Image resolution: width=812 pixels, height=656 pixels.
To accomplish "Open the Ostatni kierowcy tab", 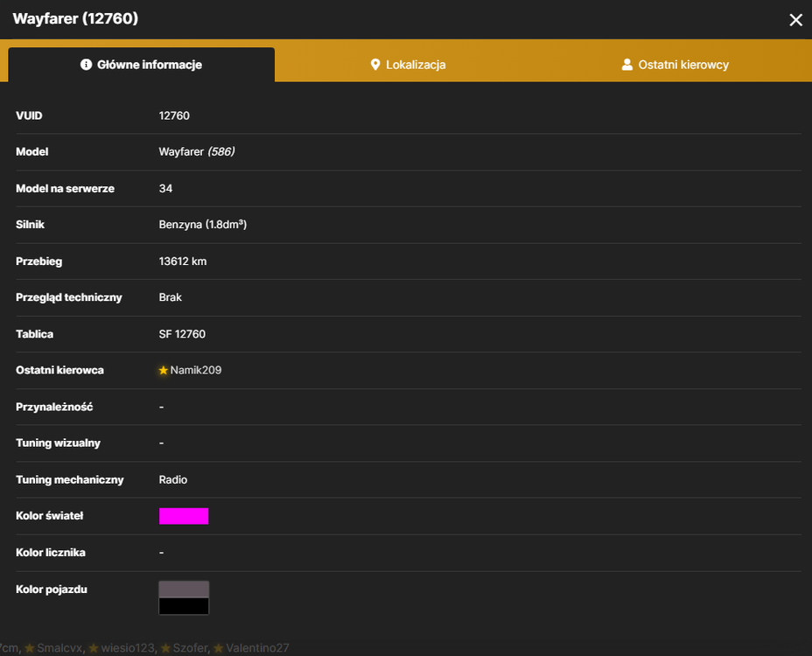I will (x=675, y=65).
